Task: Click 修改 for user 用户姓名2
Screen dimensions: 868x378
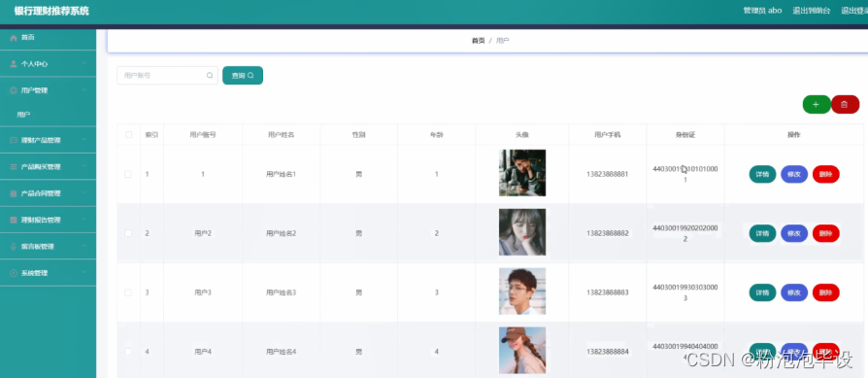Action: [x=794, y=233]
